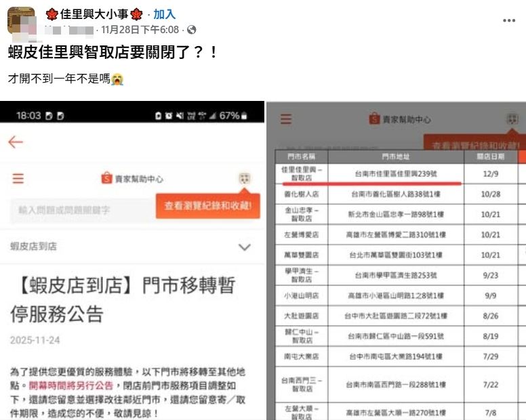The image size is (526, 420).
Task: Expand the 蝦皮店到店 dropdown chevron
Action: pos(244,247)
